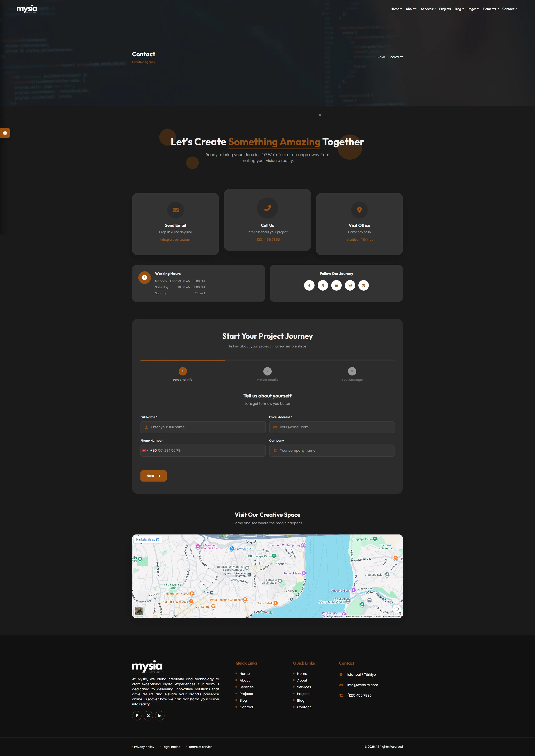Open the Elements dropdown in navbar

pos(490,9)
